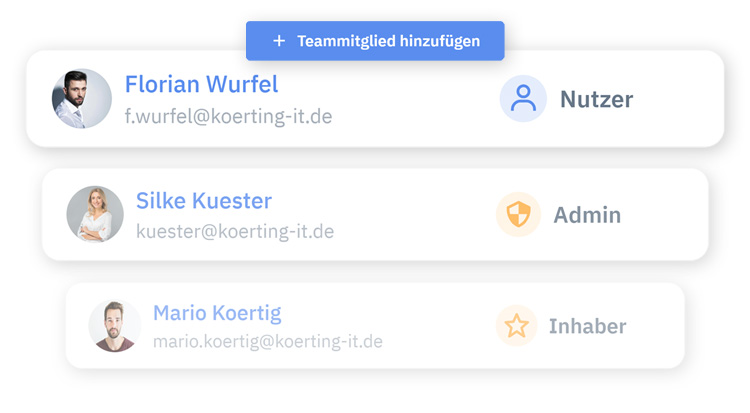The width and height of the screenshot is (750, 413).
Task: Click the Nutzer role label
Action: [x=596, y=99]
